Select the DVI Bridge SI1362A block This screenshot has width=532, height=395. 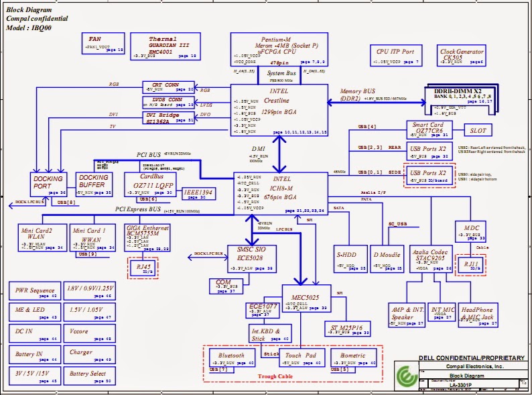pos(168,117)
